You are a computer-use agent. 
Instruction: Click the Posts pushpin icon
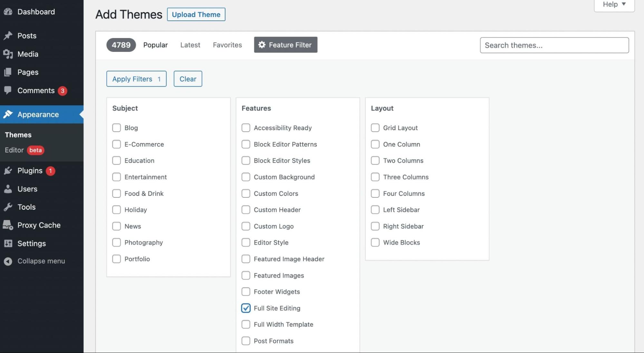pyautogui.click(x=8, y=36)
